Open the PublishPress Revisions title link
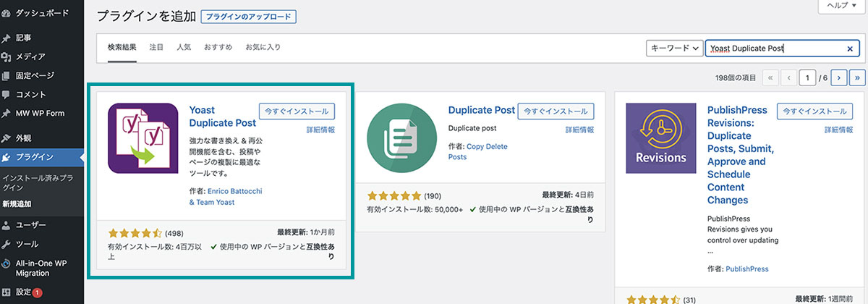Image resolution: width=868 pixels, height=304 pixels. point(739,155)
